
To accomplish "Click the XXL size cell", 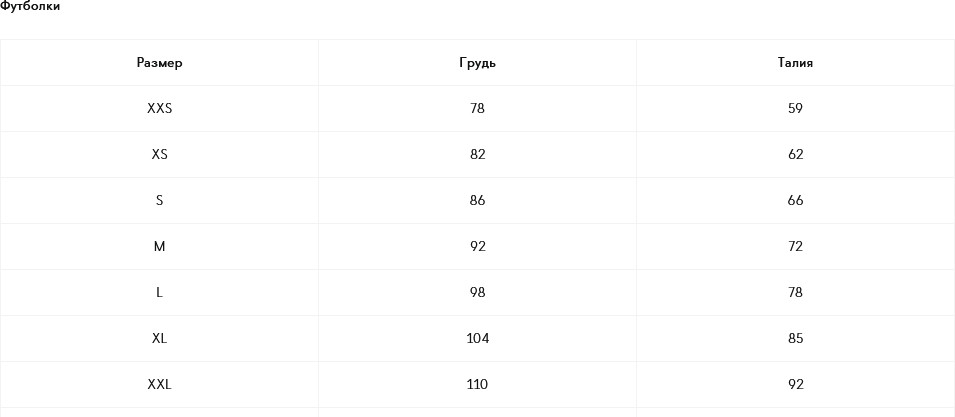I will [x=159, y=385].
